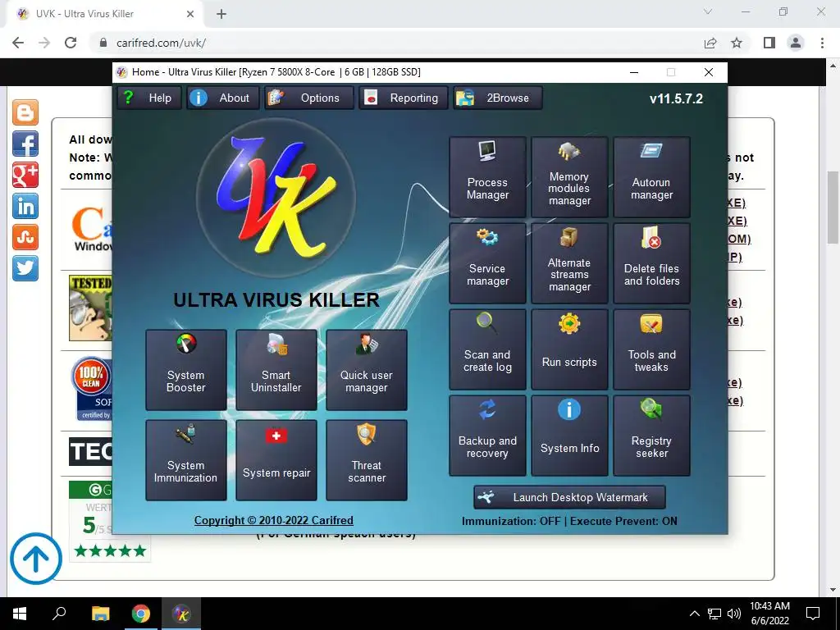Click the v11.5.7.2 version label
Viewport: 840px width, 630px height.
[x=676, y=98]
